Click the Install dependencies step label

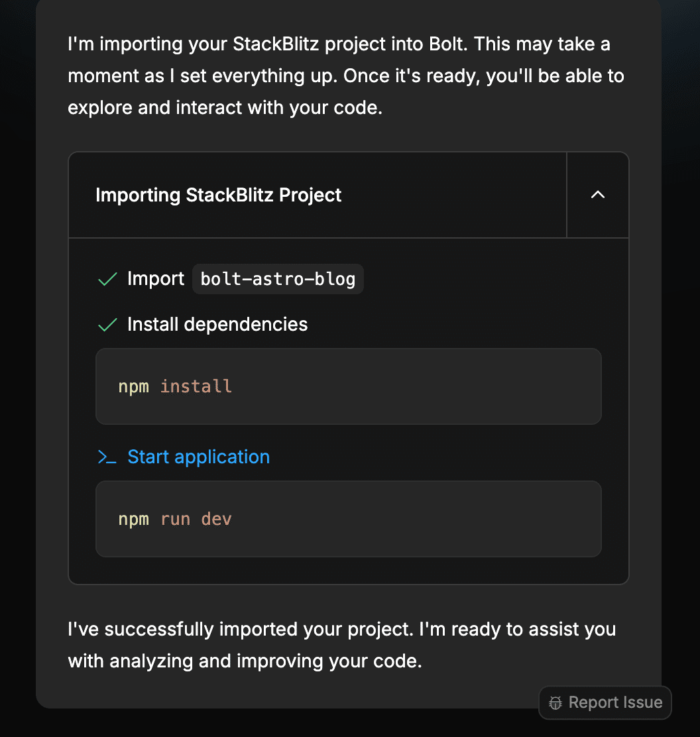[x=217, y=325]
